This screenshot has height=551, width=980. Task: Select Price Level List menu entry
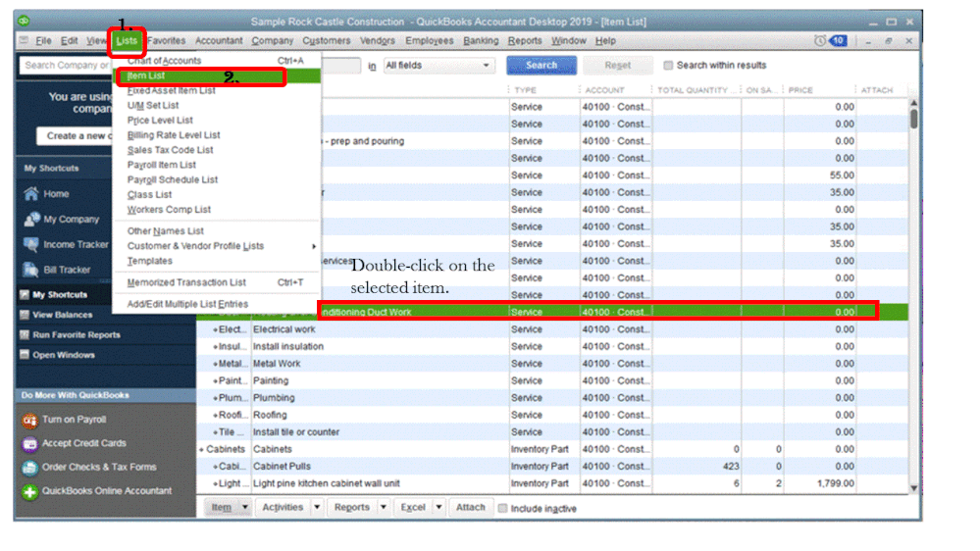click(x=217, y=120)
